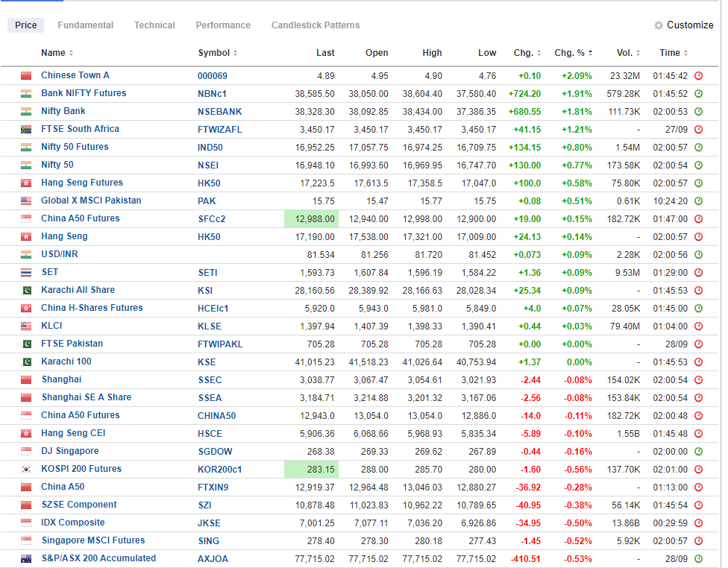Click the Last column header
The width and height of the screenshot is (728, 568).
point(325,53)
